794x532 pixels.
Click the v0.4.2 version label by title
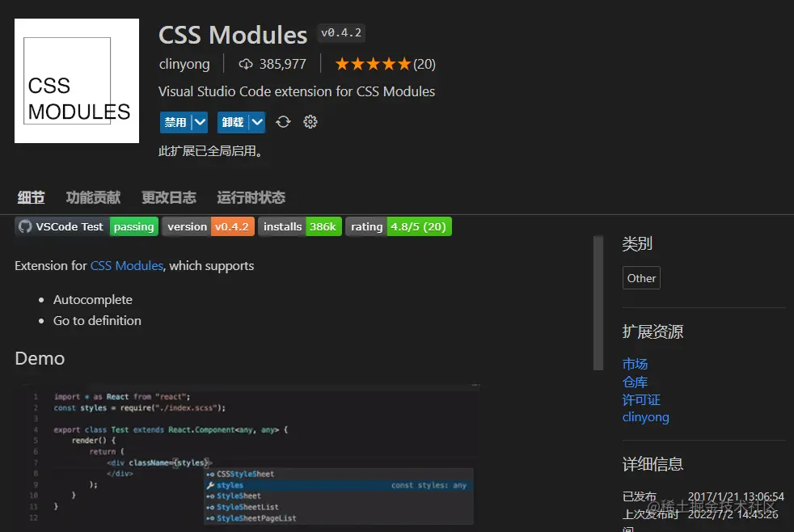point(341,33)
